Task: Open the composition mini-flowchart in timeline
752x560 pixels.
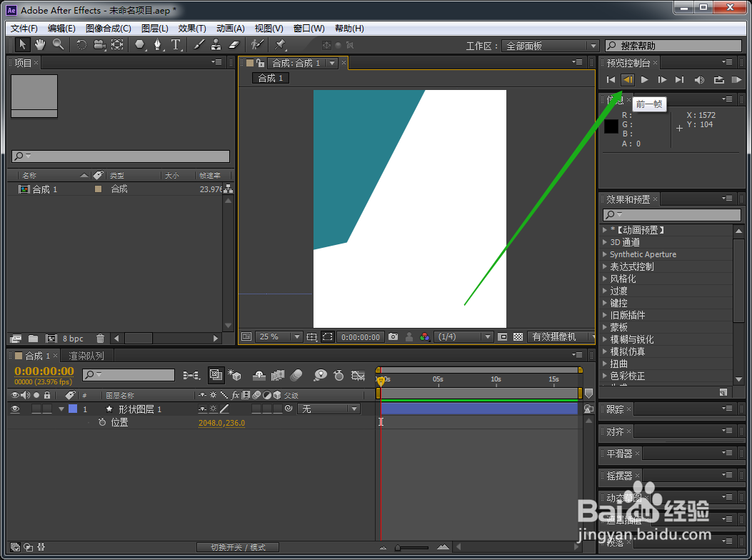Action: [191, 375]
